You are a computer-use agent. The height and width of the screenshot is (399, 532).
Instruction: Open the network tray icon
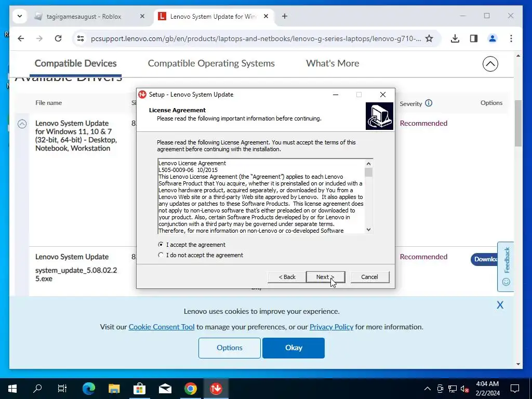click(x=453, y=389)
